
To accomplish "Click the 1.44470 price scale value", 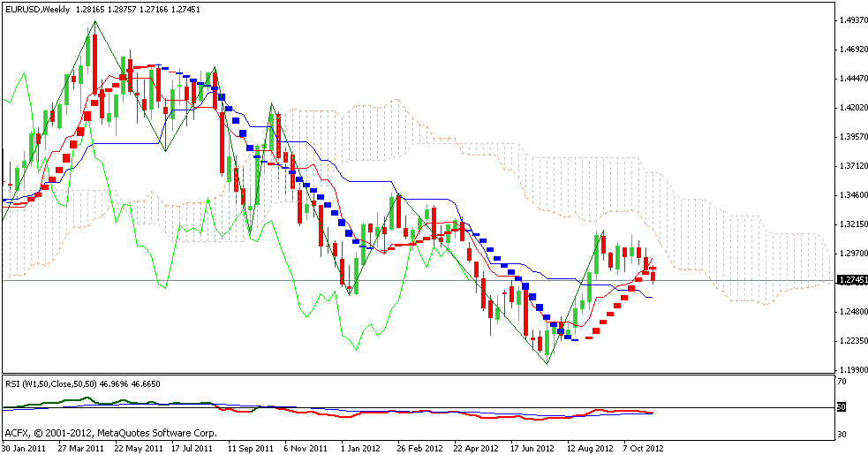I will point(853,78).
